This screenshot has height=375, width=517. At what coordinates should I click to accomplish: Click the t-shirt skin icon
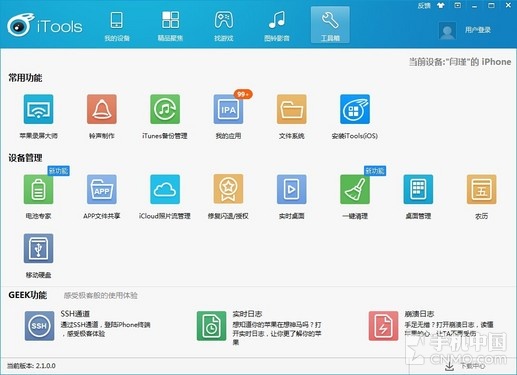tap(441, 6)
